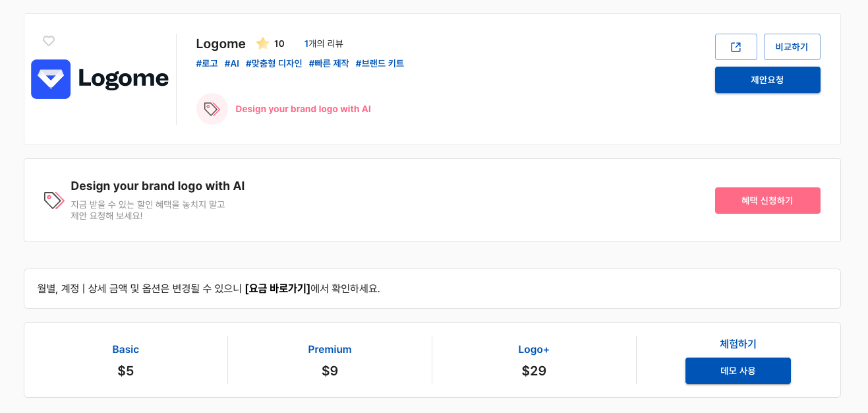The height and width of the screenshot is (413, 868).
Task: Open the 1개의 리뷰 review link
Action: tap(324, 44)
